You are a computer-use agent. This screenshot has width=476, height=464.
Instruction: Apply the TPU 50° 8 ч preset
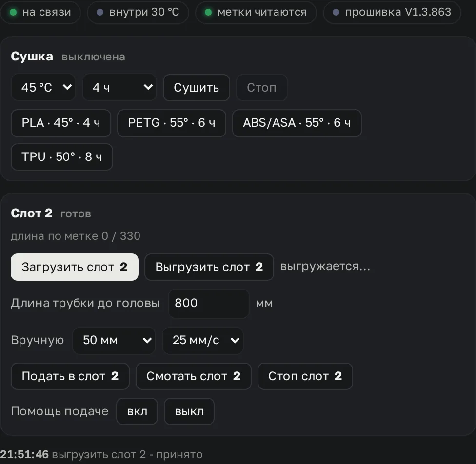click(x=62, y=157)
